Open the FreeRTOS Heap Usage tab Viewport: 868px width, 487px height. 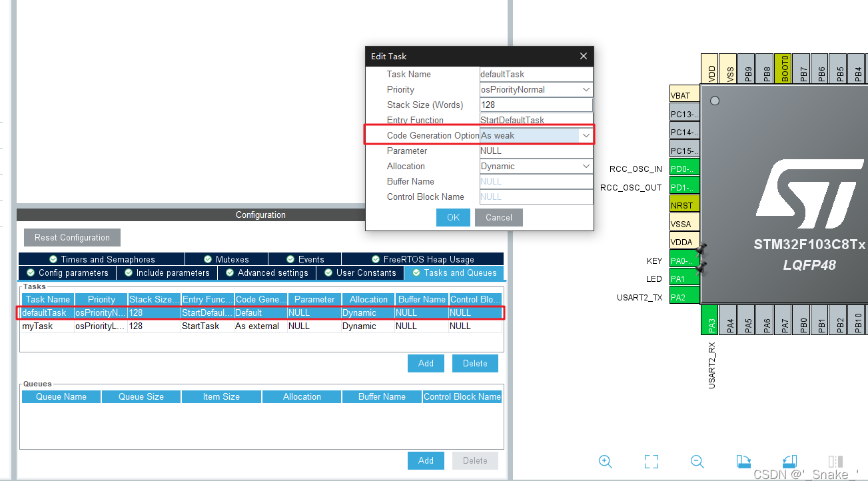point(424,258)
